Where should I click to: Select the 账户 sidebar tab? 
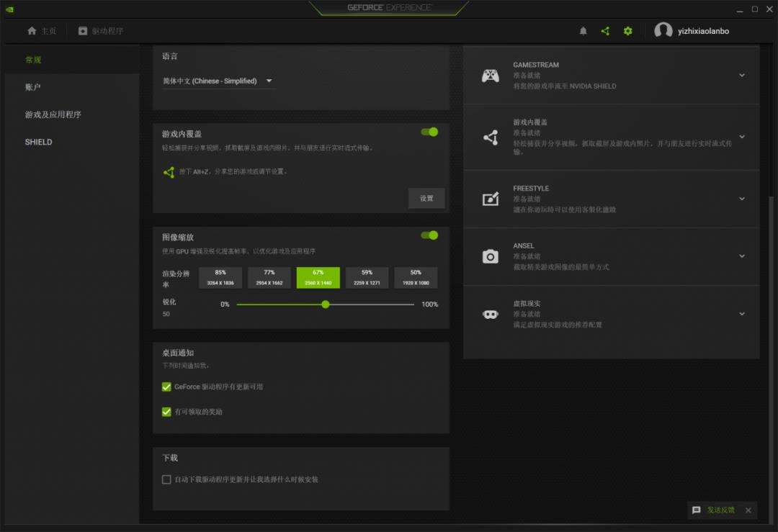(72, 87)
